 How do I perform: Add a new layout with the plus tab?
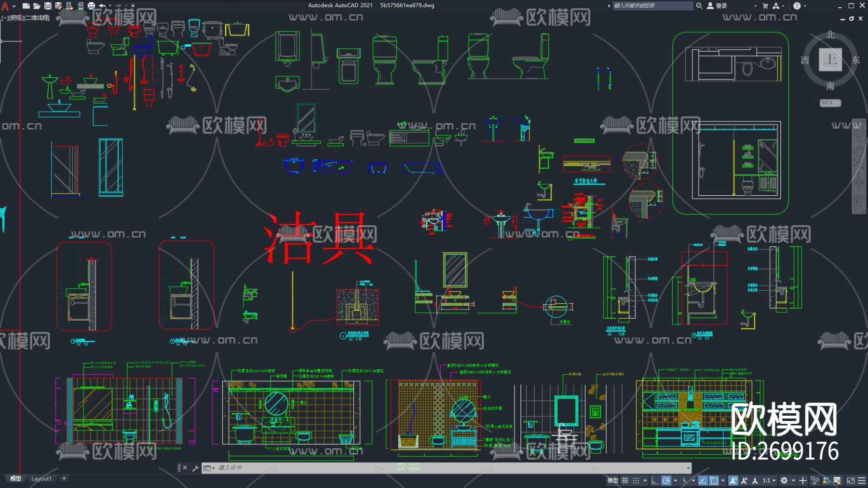click(x=64, y=478)
